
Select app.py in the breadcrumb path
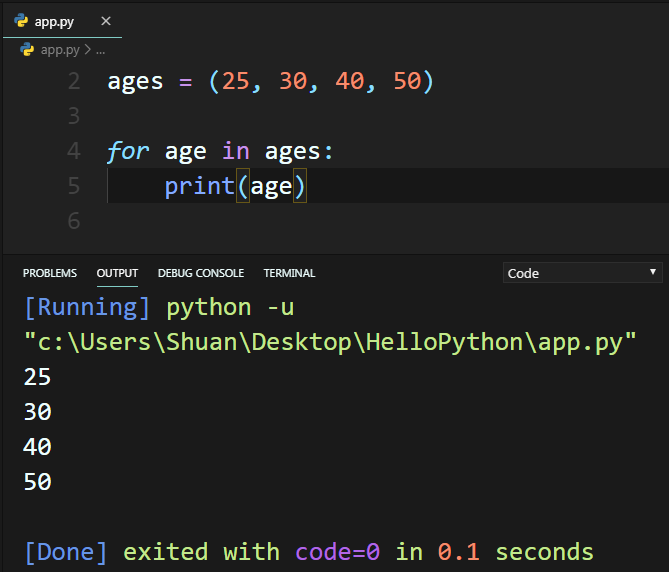coord(60,50)
